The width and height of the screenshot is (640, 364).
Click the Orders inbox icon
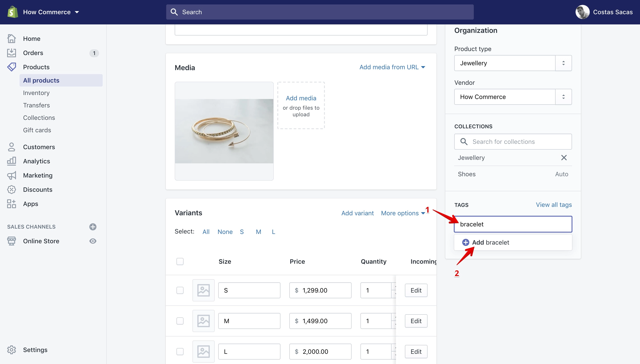(x=12, y=53)
